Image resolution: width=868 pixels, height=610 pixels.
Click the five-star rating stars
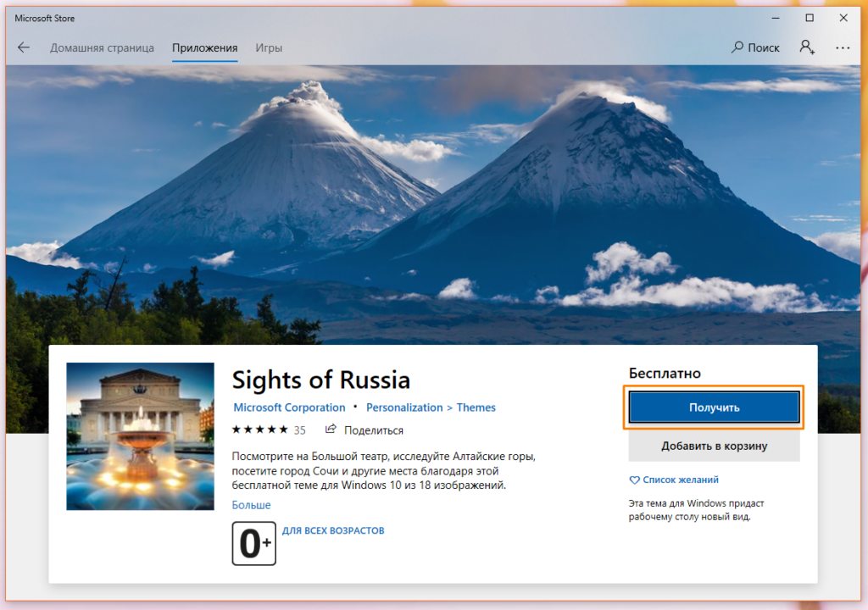pos(259,430)
